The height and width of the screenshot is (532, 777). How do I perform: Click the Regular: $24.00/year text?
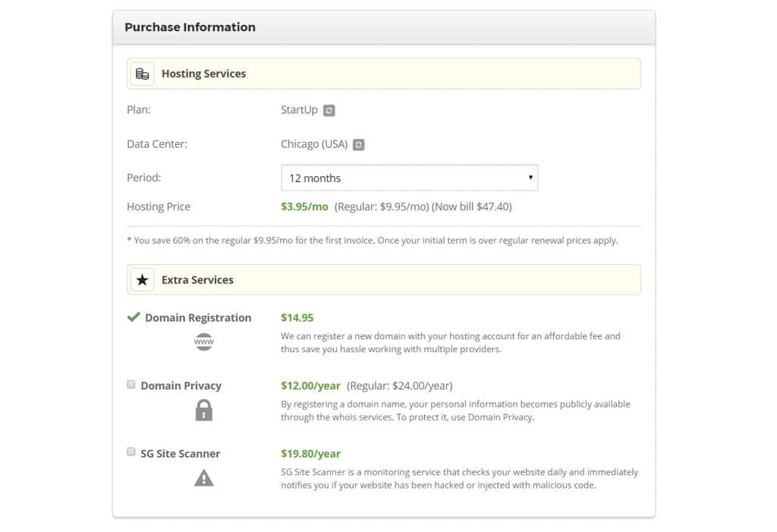[399, 386]
